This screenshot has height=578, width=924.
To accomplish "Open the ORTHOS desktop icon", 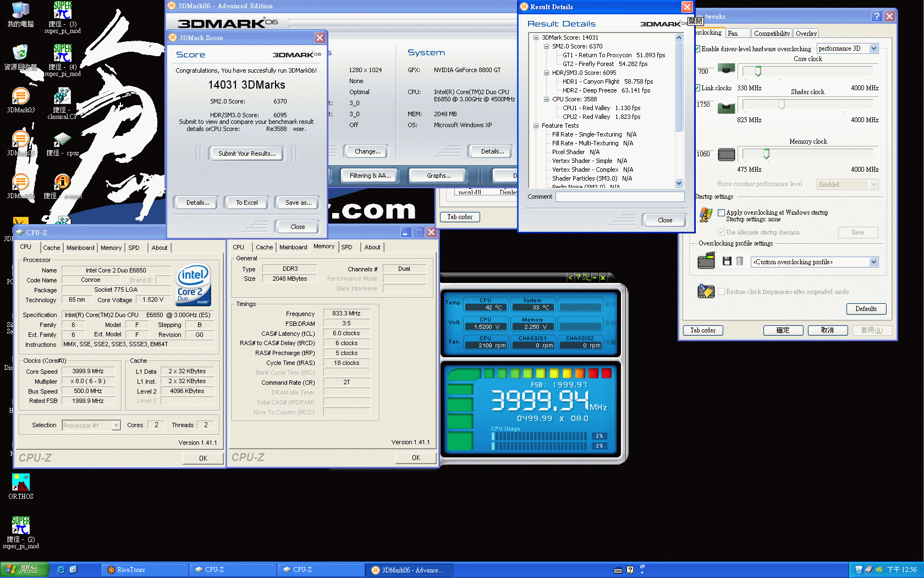I will pos(20,487).
